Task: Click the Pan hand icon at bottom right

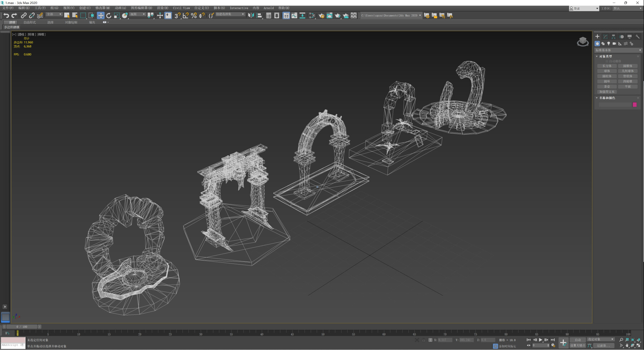Action: [627, 346]
